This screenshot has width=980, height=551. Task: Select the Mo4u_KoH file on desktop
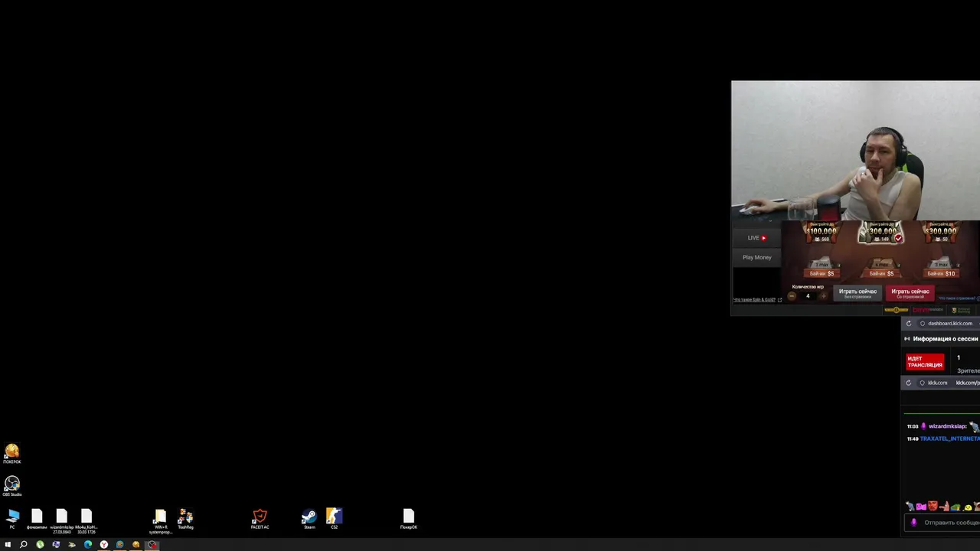[x=86, y=520]
